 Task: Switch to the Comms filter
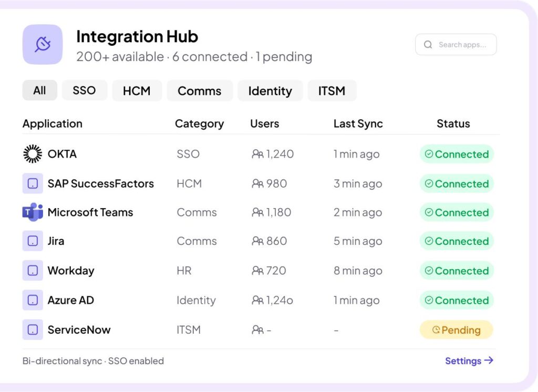[x=200, y=90]
